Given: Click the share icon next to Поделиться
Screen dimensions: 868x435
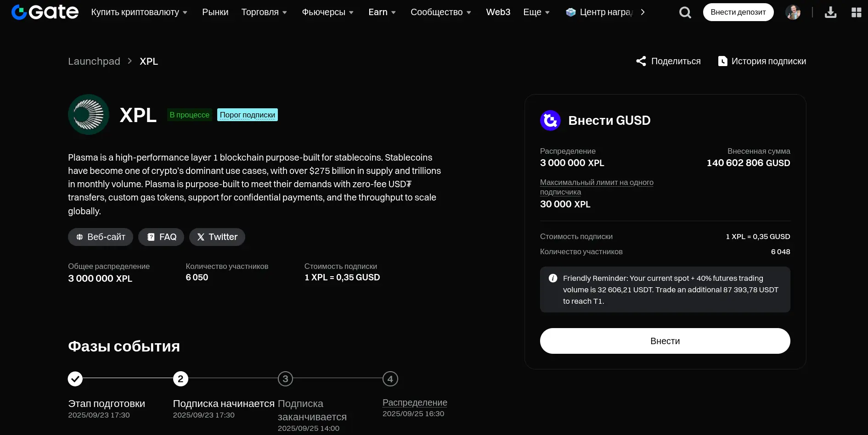Looking at the screenshot, I should point(641,61).
